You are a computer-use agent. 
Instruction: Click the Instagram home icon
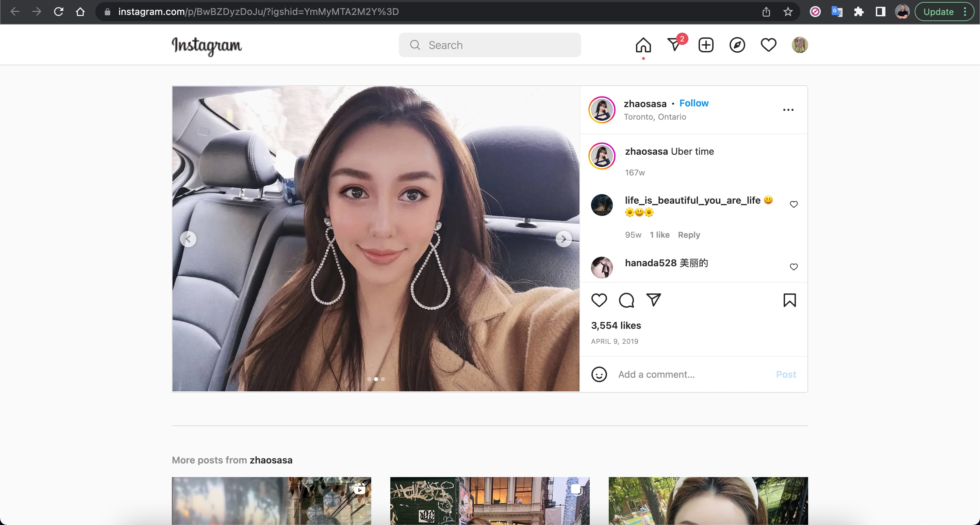[x=643, y=45]
